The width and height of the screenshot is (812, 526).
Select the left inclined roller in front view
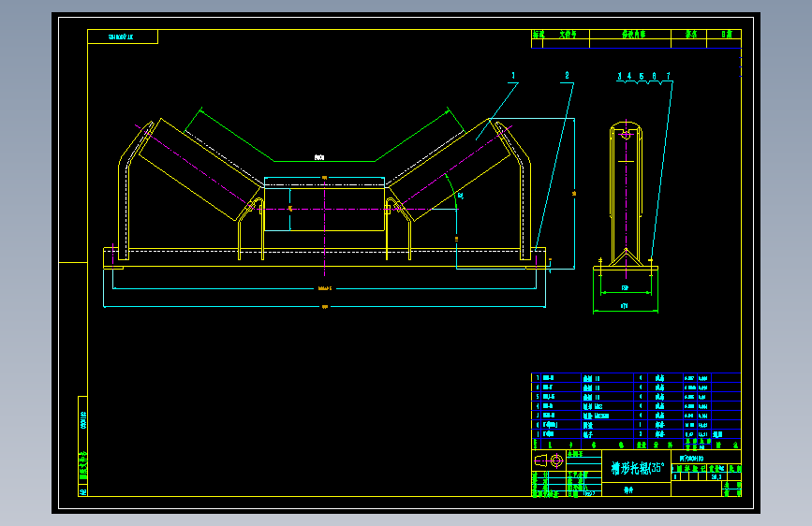point(201,169)
